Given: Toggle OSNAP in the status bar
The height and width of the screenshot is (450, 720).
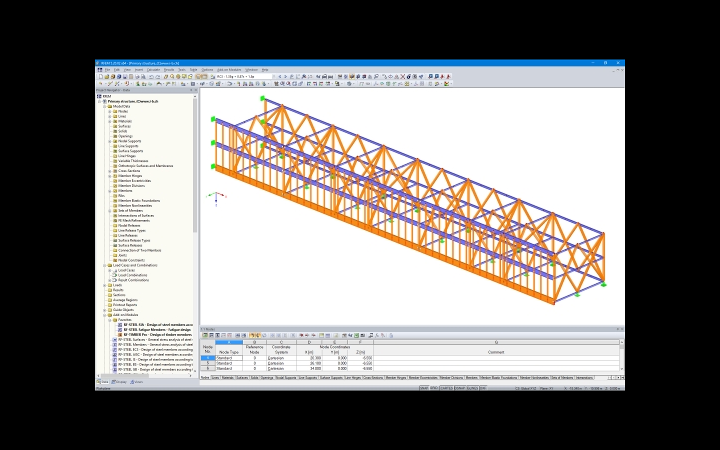Looking at the screenshot, I should (460, 388).
